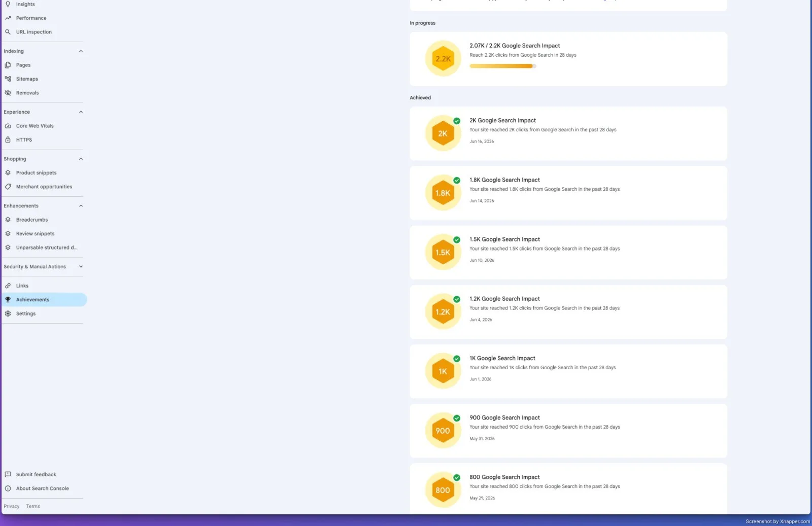The image size is (812, 526).
Task: Collapse the Shopping section chevron
Action: 81,159
